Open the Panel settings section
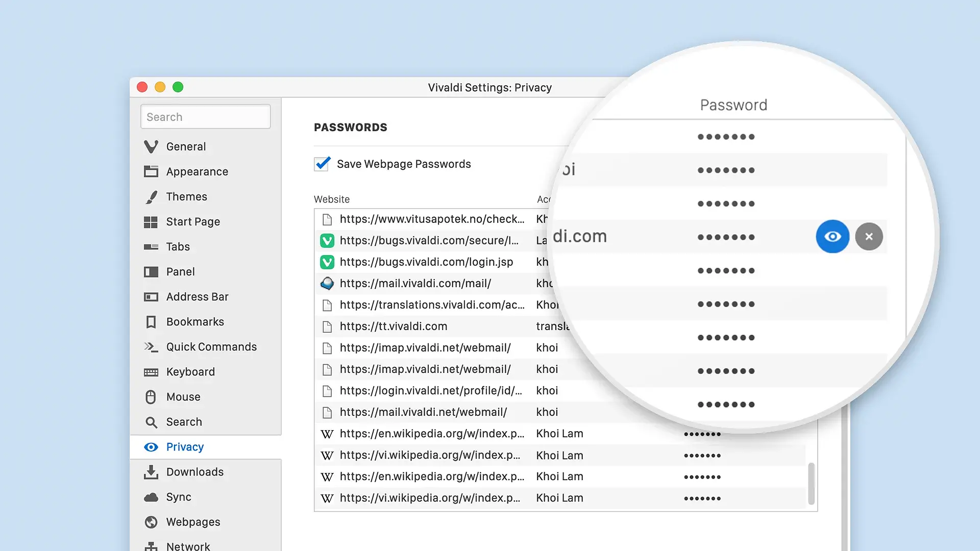 coord(180,271)
